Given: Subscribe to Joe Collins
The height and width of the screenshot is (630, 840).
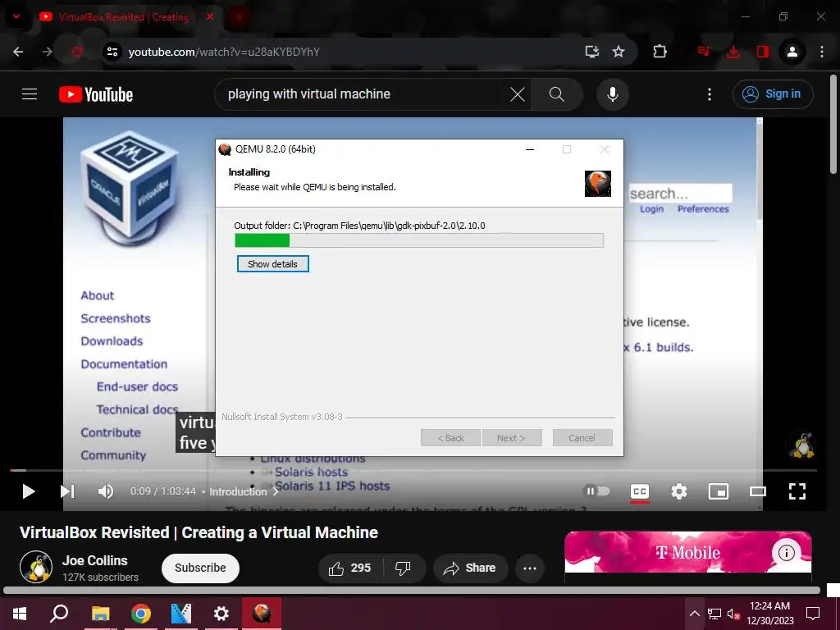Looking at the screenshot, I should click(x=200, y=568).
